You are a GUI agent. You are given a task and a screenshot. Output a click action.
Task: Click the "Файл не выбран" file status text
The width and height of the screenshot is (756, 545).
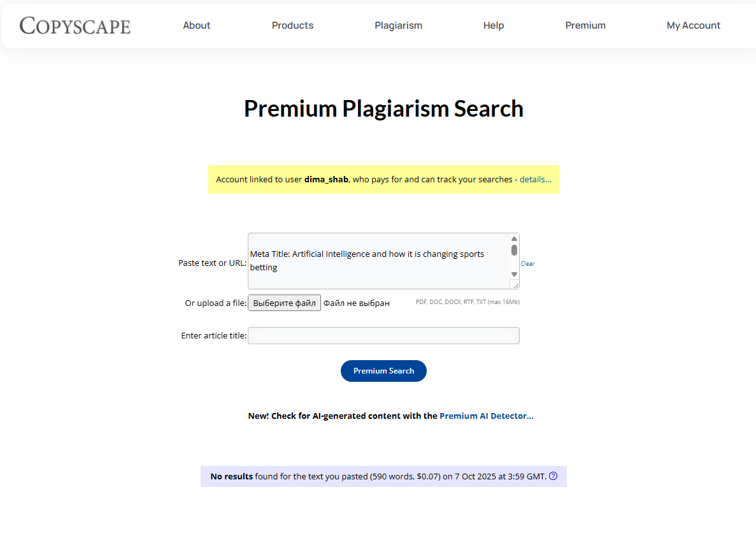click(x=356, y=303)
